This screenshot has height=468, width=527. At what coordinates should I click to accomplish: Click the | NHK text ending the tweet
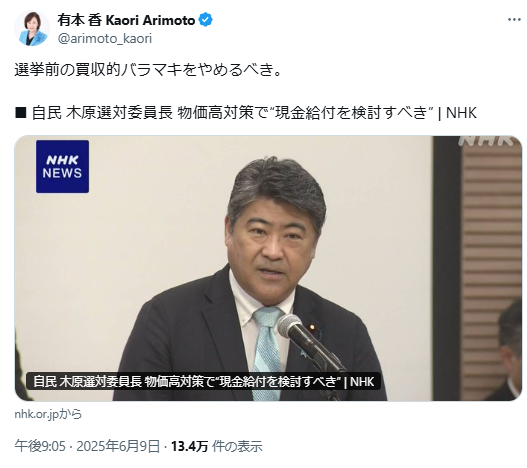point(458,113)
